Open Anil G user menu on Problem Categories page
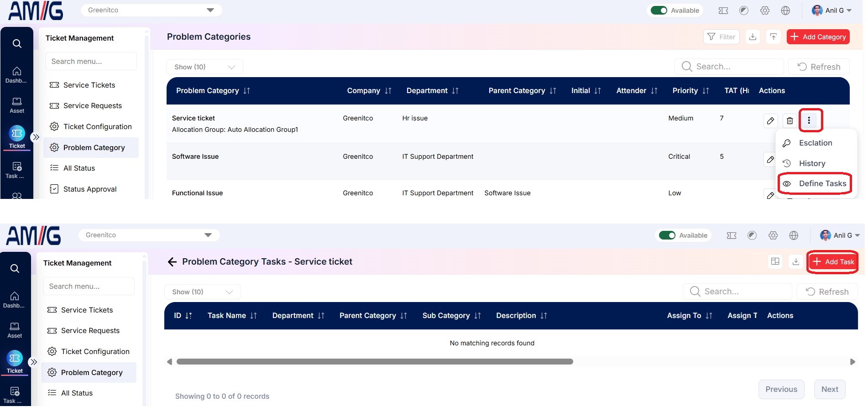 (x=831, y=10)
